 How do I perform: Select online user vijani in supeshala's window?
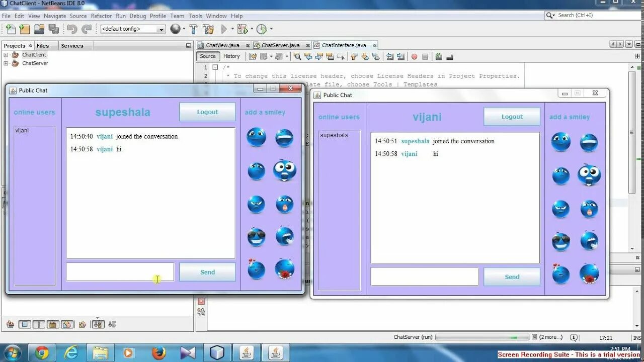pyautogui.click(x=22, y=130)
